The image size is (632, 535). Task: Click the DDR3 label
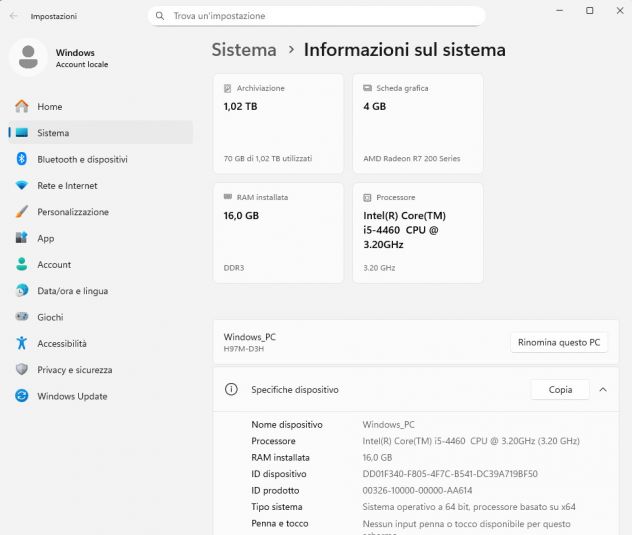click(x=234, y=268)
